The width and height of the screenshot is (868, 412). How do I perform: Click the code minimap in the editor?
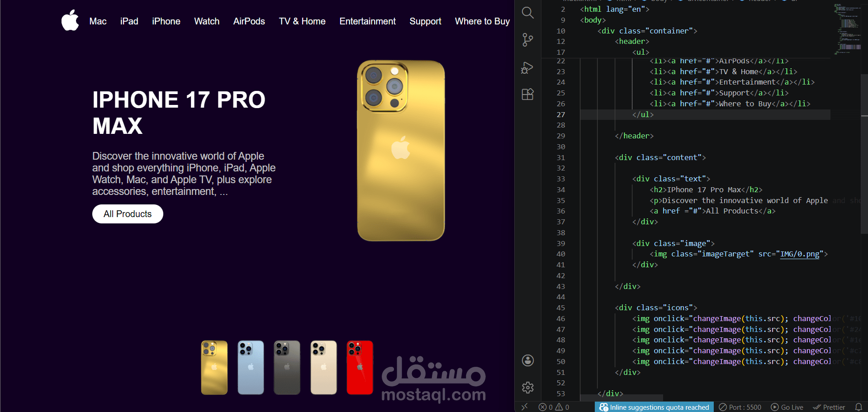click(847, 29)
